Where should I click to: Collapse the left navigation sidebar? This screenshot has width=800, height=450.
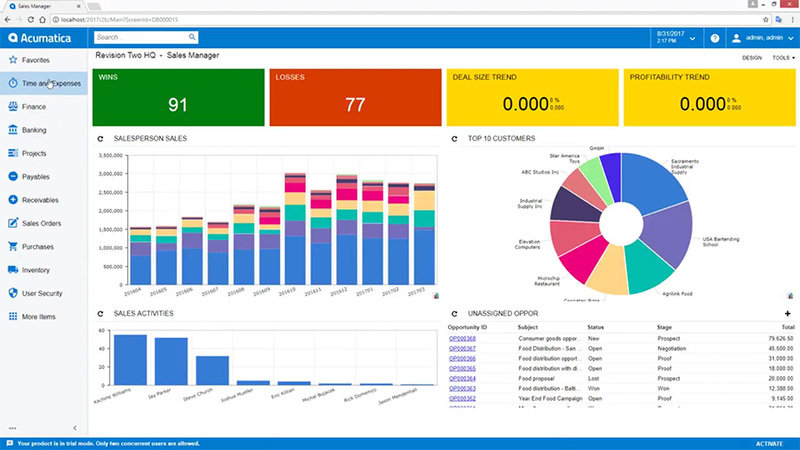pos(75,428)
